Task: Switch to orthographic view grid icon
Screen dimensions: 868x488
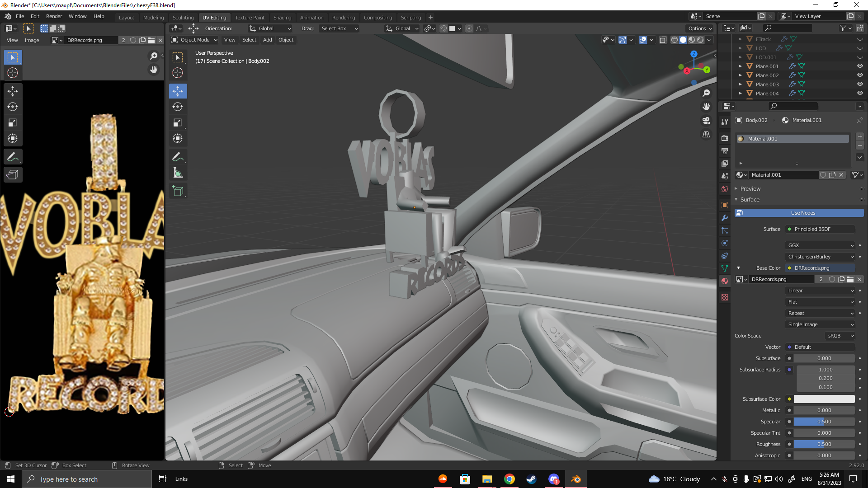Action: [706, 135]
